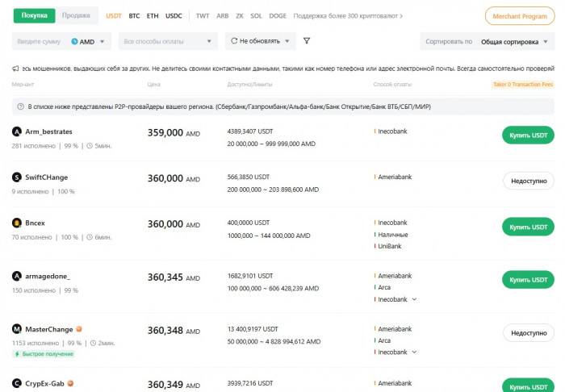
Task: Click the 360,348 AMD price
Action: 174,331
